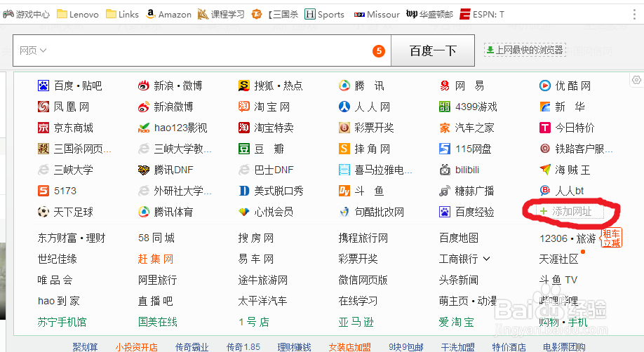Click the 添加网址 add site button
644x352 pixels.
tap(570, 212)
